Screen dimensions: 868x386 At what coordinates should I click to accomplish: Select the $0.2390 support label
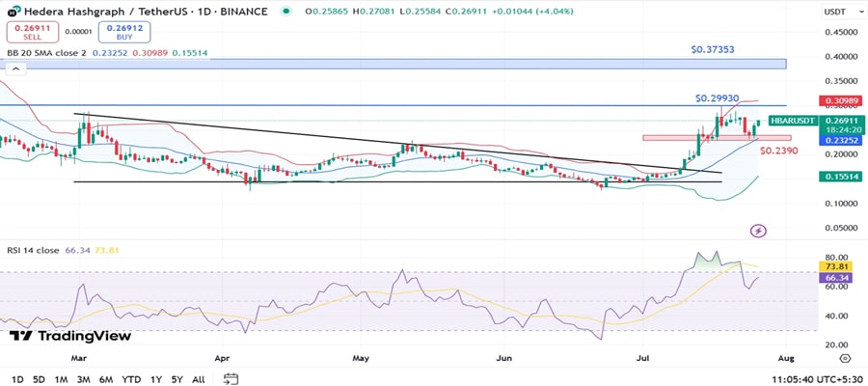779,151
